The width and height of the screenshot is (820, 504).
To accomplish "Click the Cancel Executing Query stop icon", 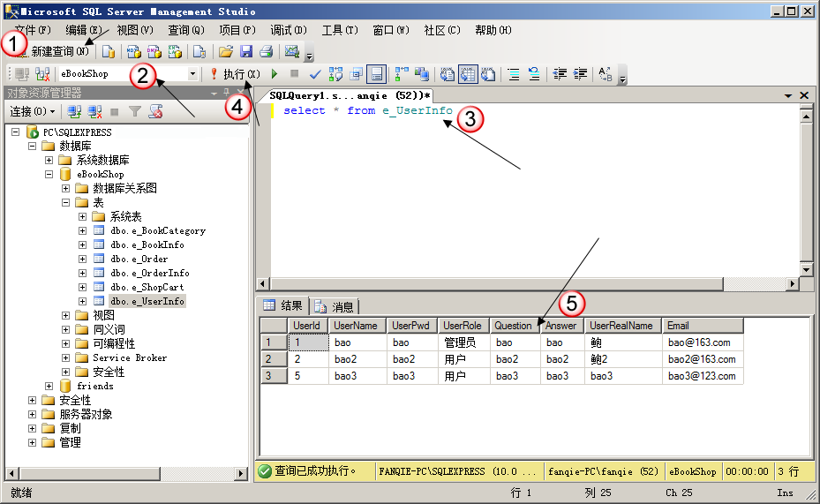I will (x=295, y=74).
